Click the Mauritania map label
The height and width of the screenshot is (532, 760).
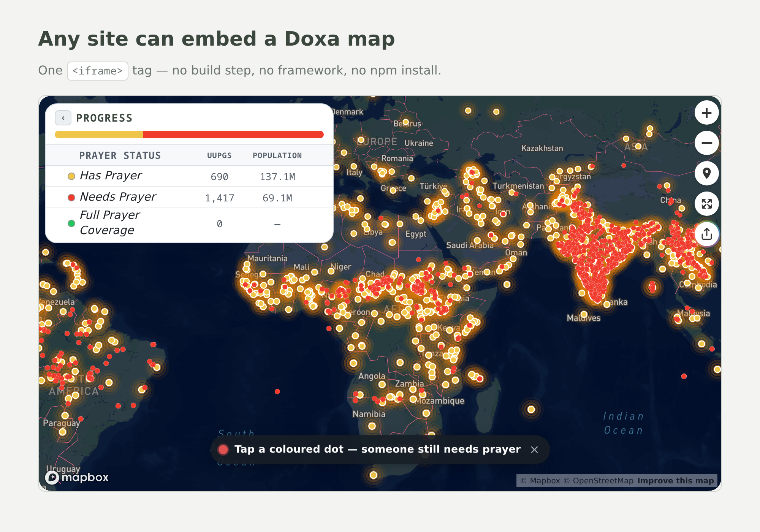[x=268, y=258]
